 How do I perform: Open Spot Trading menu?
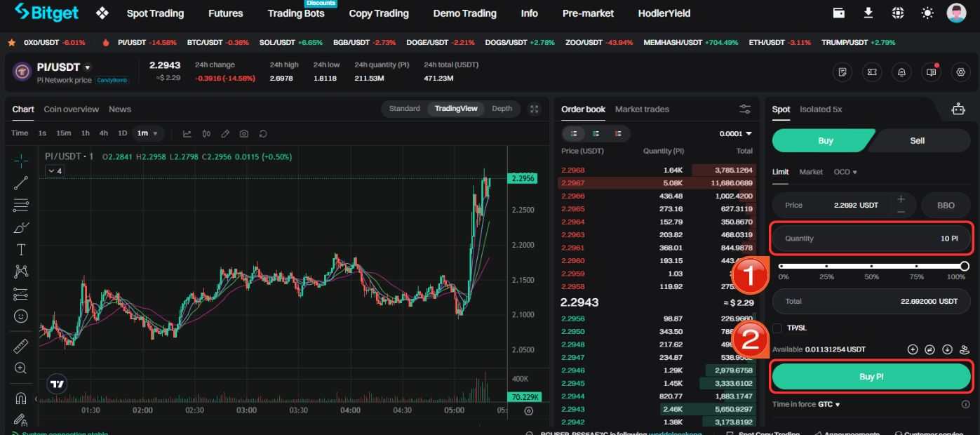pos(155,13)
